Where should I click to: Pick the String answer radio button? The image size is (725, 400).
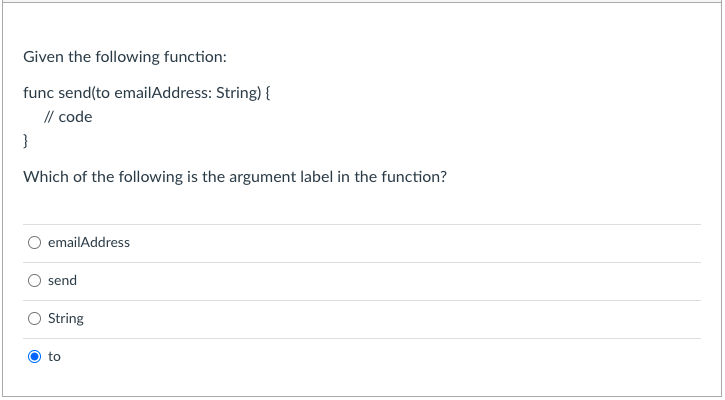point(35,318)
